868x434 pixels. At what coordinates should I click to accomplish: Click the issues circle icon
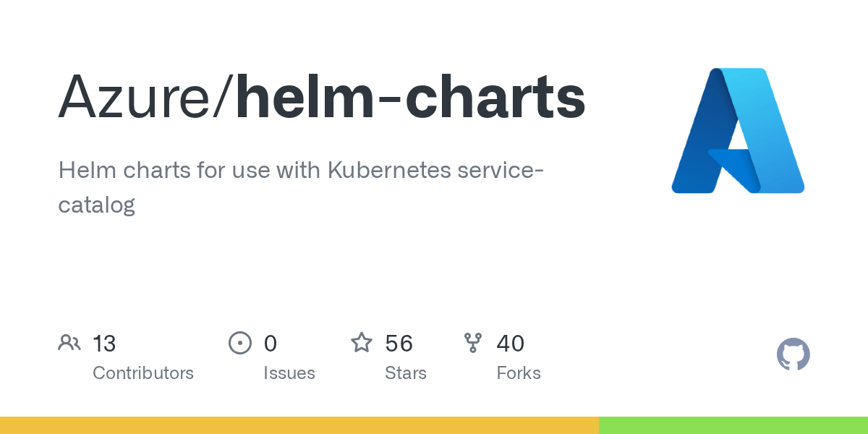(x=239, y=343)
